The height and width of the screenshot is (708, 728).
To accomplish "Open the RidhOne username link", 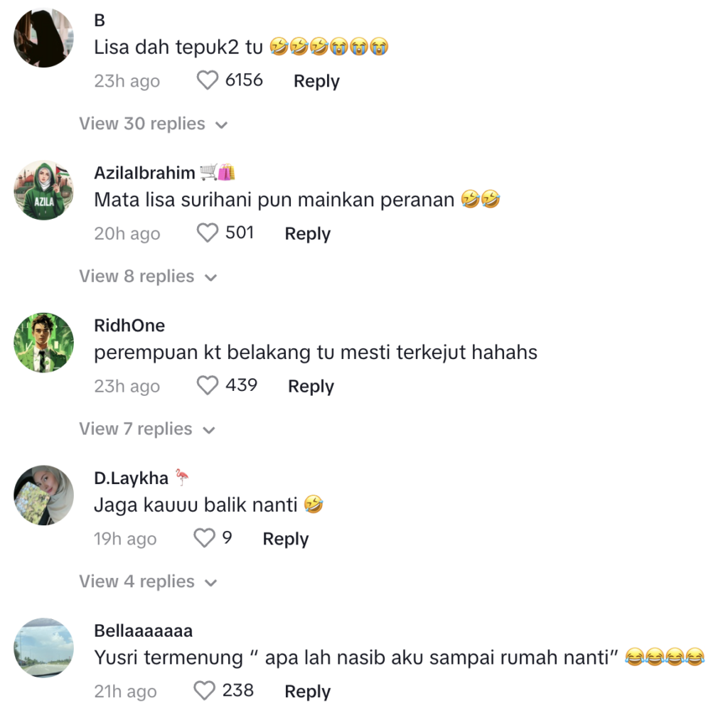I will 129,326.
